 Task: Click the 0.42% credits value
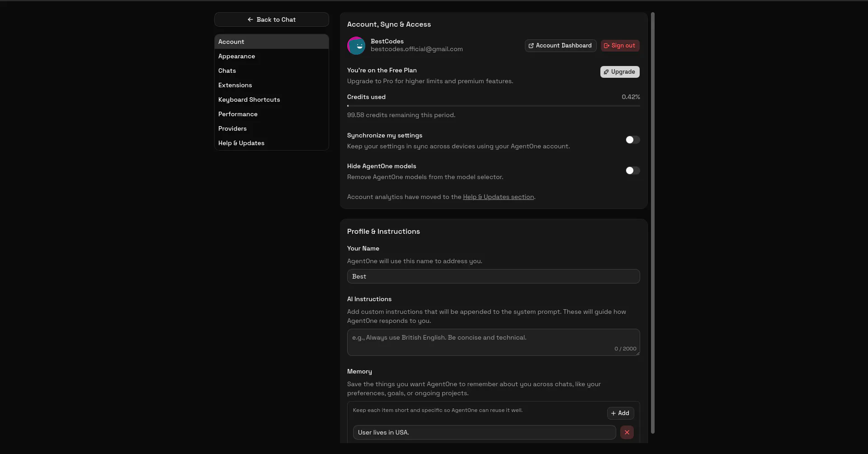(631, 97)
